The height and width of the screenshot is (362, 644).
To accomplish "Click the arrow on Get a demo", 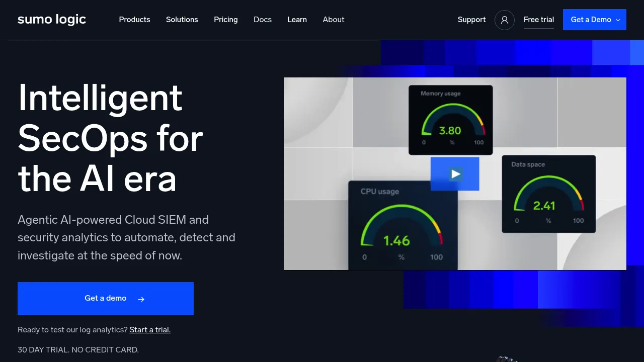I will click(141, 299).
